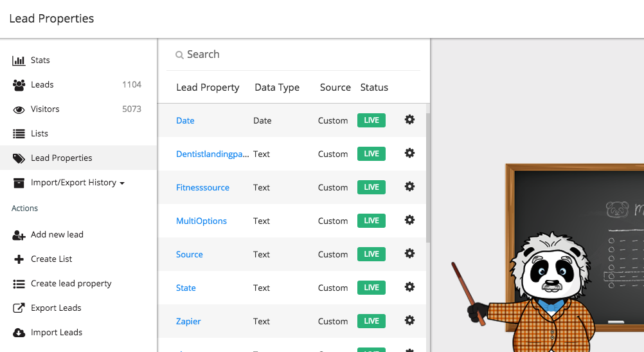Open the Source property link
The image size is (644, 352).
pos(190,255)
